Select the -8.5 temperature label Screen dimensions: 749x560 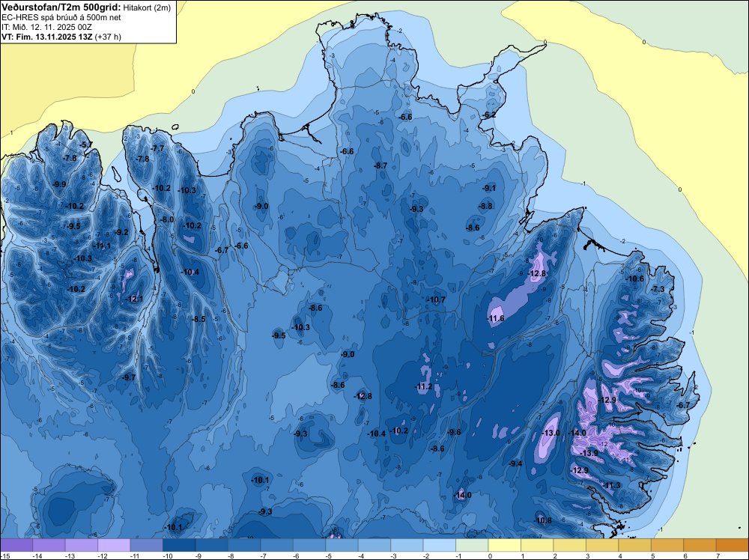point(199,319)
